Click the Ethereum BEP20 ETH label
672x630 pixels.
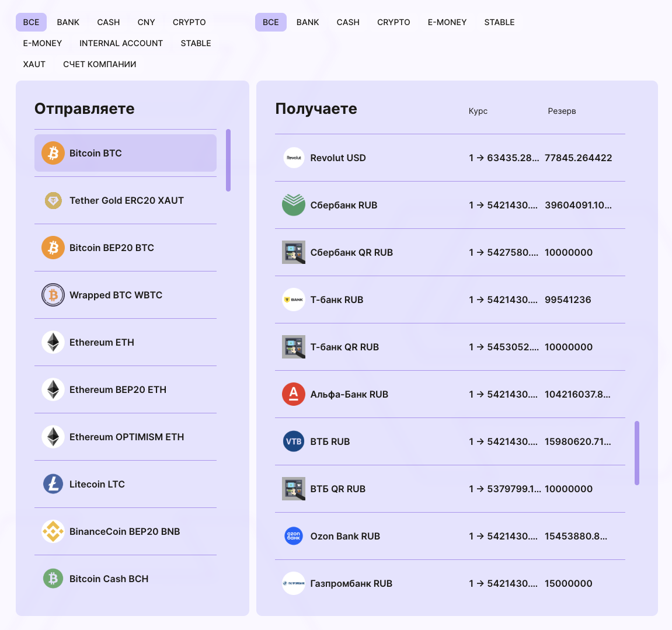[x=118, y=389]
